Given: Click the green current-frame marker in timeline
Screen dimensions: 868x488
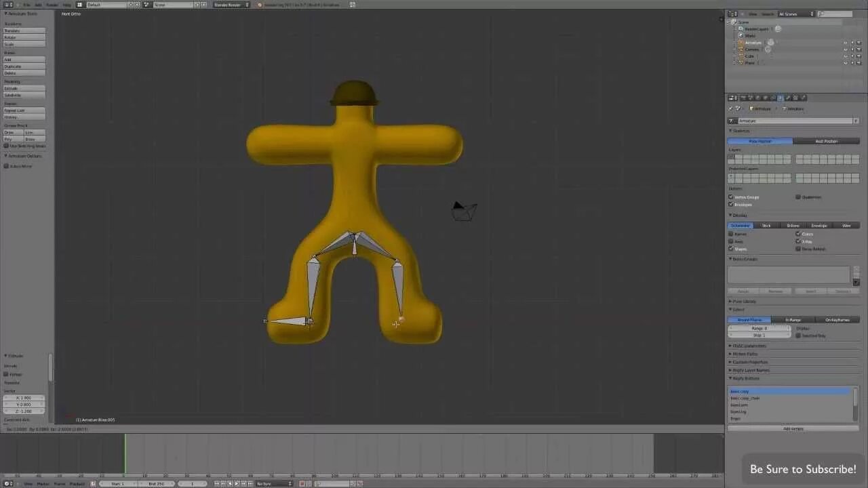Looking at the screenshot, I should coord(125,453).
